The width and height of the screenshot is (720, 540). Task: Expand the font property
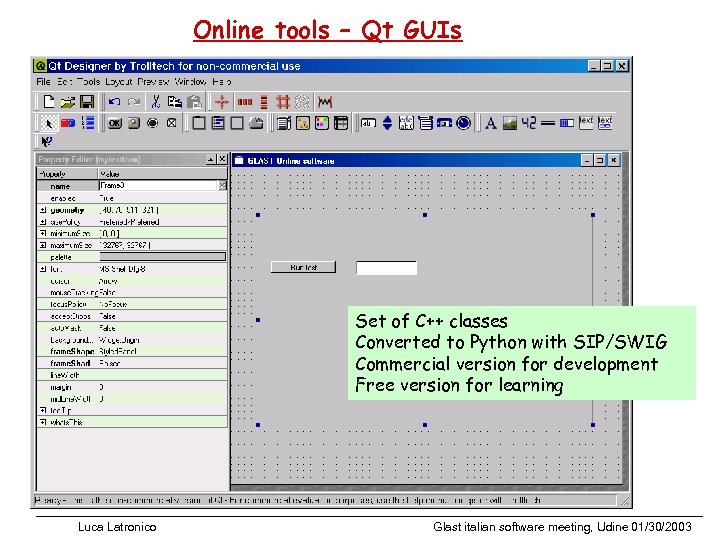tap(43, 269)
